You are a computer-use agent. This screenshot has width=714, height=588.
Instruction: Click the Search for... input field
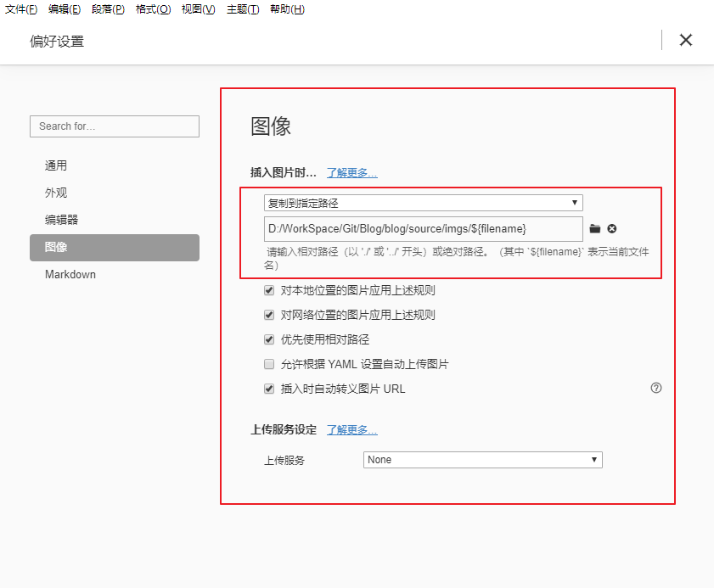(115, 126)
